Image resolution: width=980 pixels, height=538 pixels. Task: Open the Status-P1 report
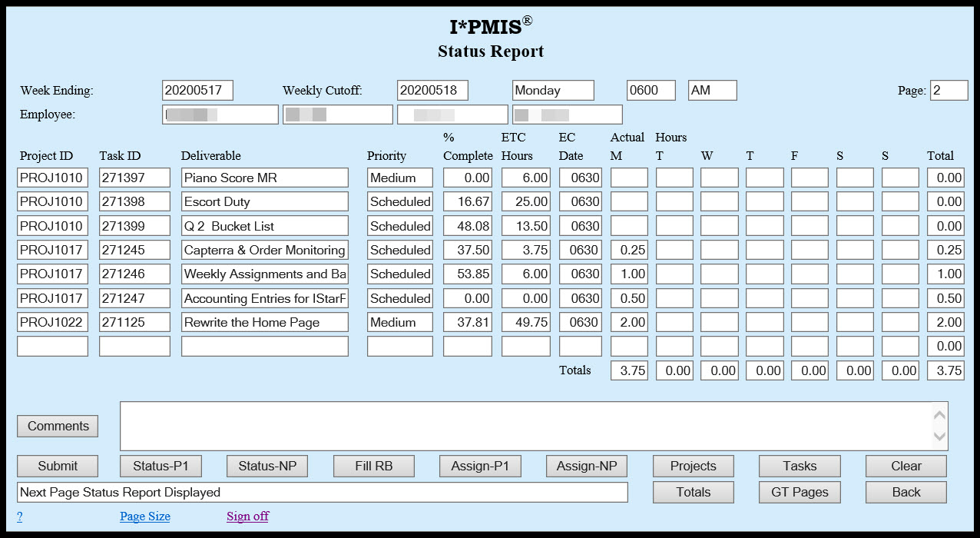point(161,466)
